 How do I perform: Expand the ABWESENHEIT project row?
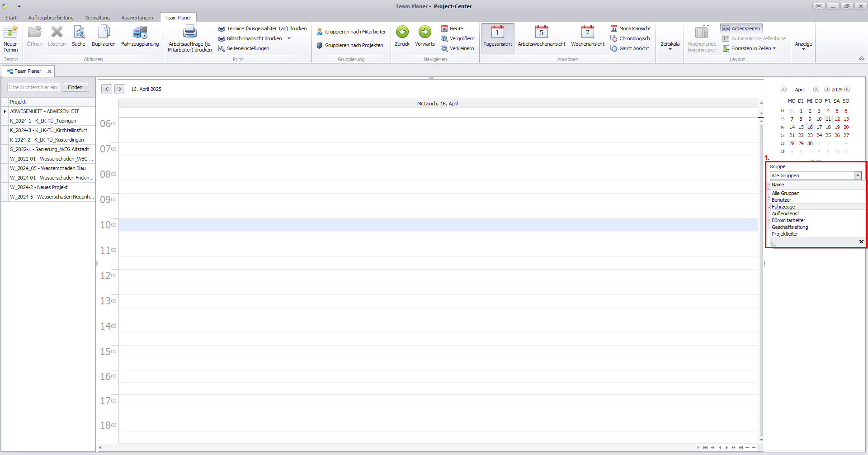[x=5, y=111]
